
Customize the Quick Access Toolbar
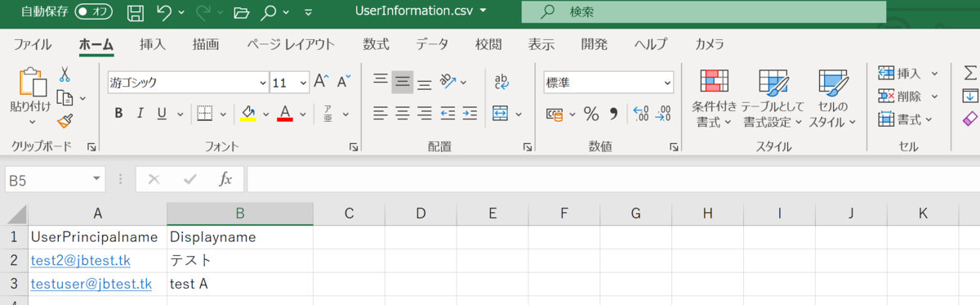coord(308,13)
